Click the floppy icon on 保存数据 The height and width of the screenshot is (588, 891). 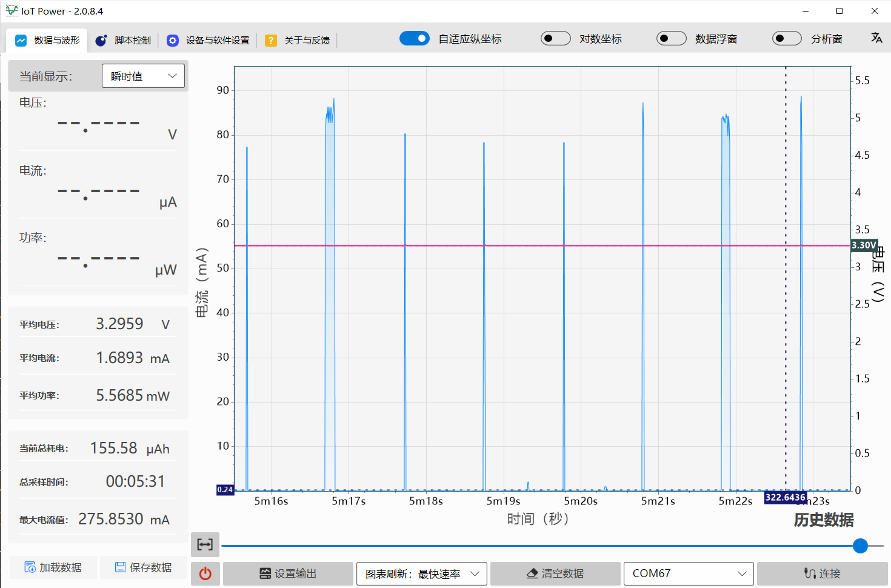[121, 567]
